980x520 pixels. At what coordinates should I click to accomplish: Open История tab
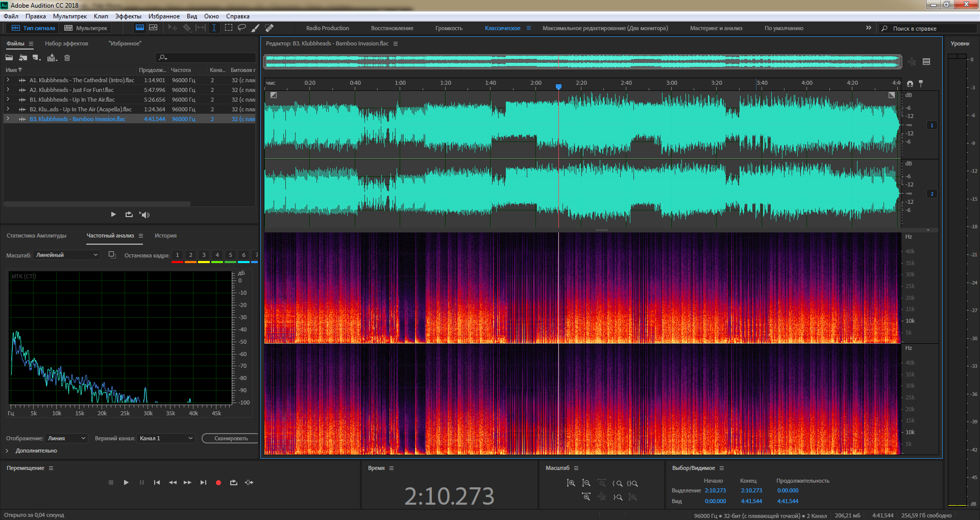tap(166, 235)
